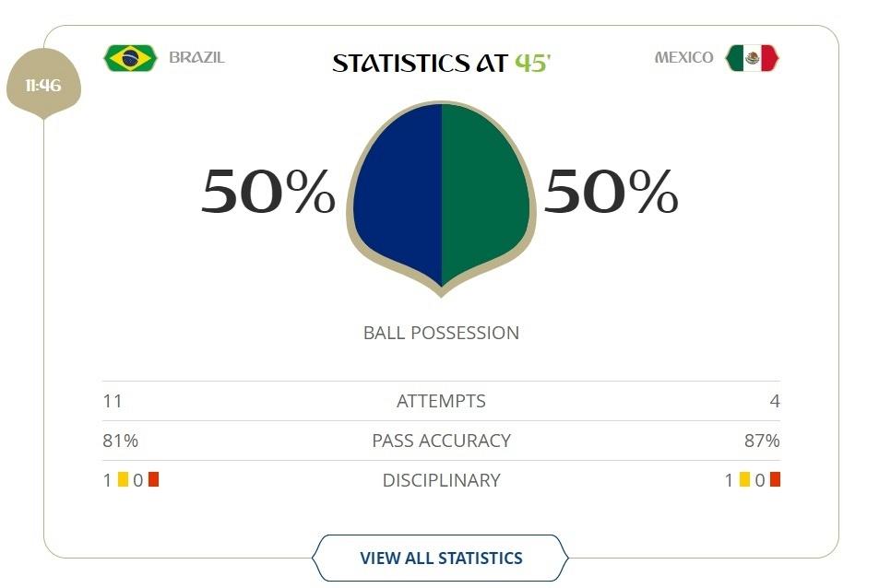The height and width of the screenshot is (588, 879).
Task: Click the Brazil flag icon
Action: [x=130, y=58]
